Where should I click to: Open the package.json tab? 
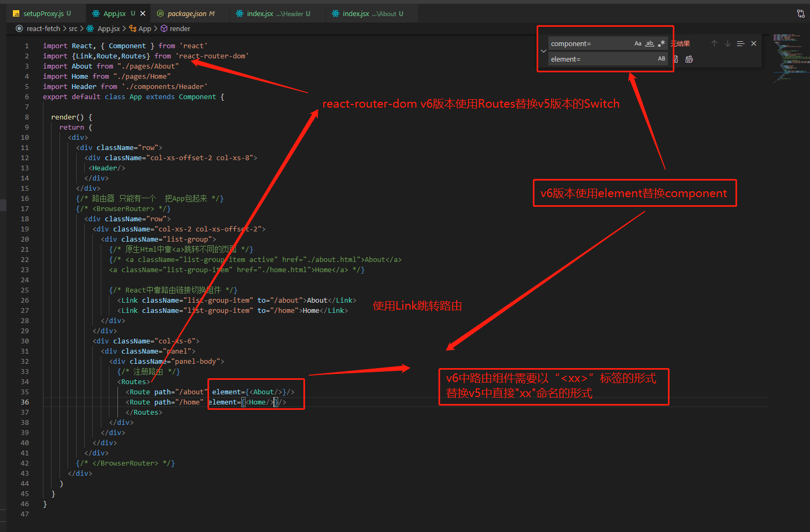point(191,13)
